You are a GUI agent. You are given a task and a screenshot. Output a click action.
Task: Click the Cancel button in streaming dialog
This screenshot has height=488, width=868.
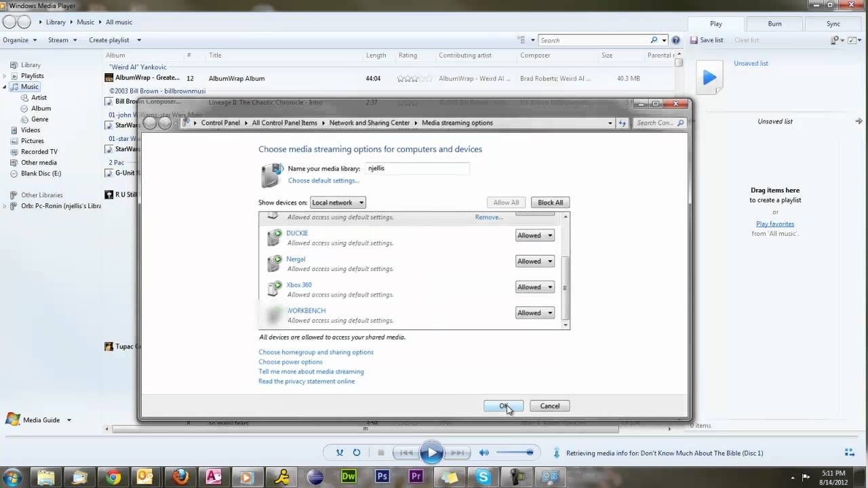pyautogui.click(x=549, y=406)
